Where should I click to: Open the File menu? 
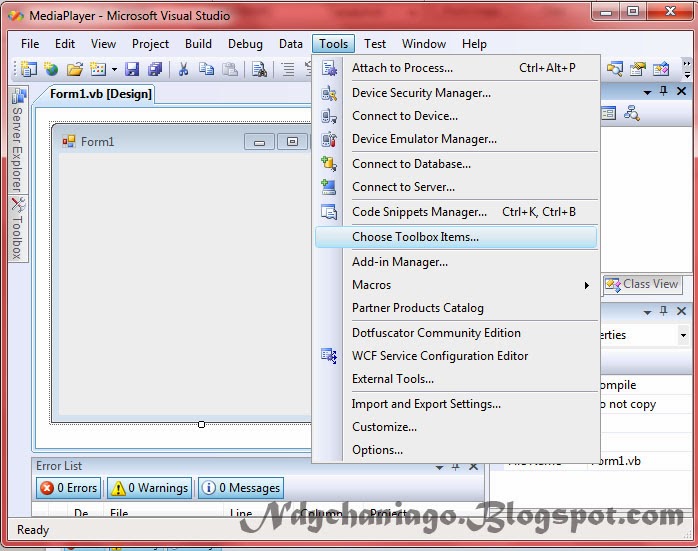pyautogui.click(x=30, y=44)
